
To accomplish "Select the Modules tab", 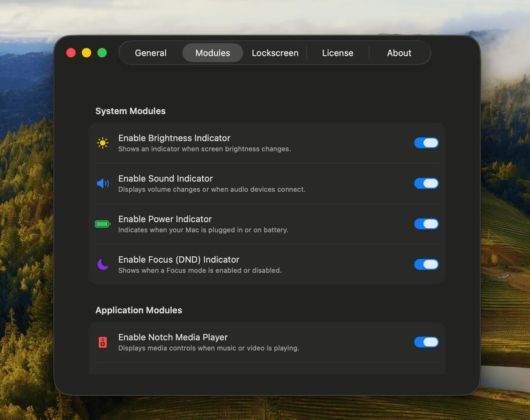I will pos(213,53).
